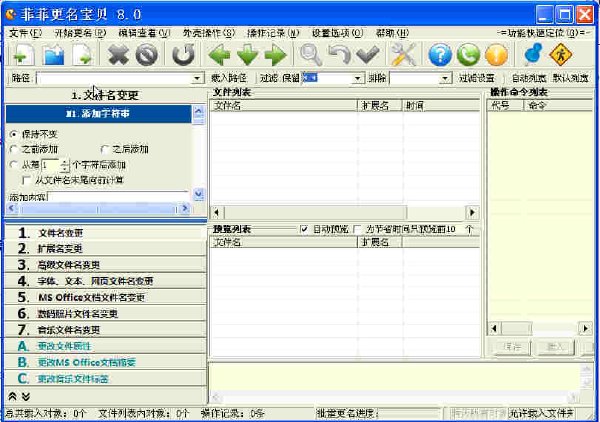Click the green phone contact icon
Viewport: 600px width, 422px height.
click(x=468, y=55)
